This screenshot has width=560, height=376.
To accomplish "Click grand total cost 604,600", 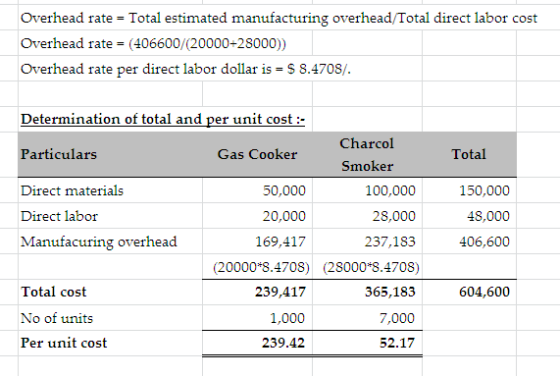I will click(485, 292).
